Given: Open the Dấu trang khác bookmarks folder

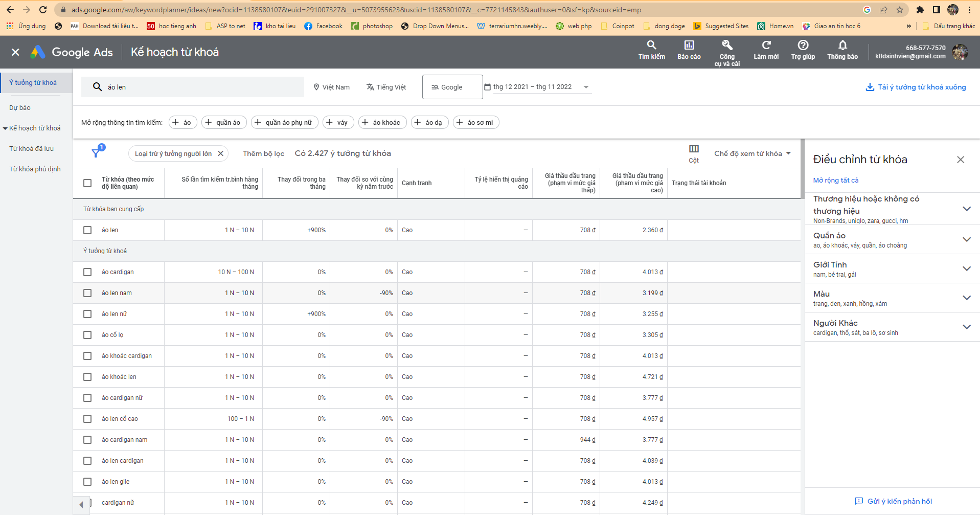Looking at the screenshot, I should click(x=949, y=26).
